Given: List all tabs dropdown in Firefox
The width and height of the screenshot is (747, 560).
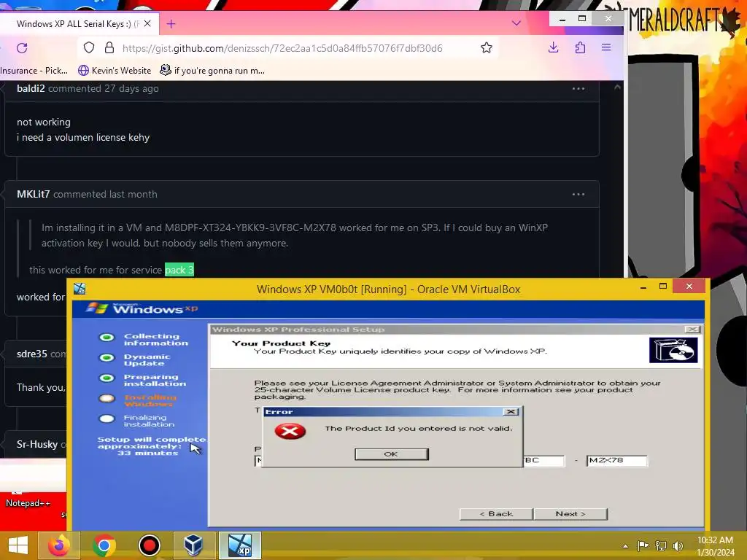Looking at the screenshot, I should coord(516,23).
